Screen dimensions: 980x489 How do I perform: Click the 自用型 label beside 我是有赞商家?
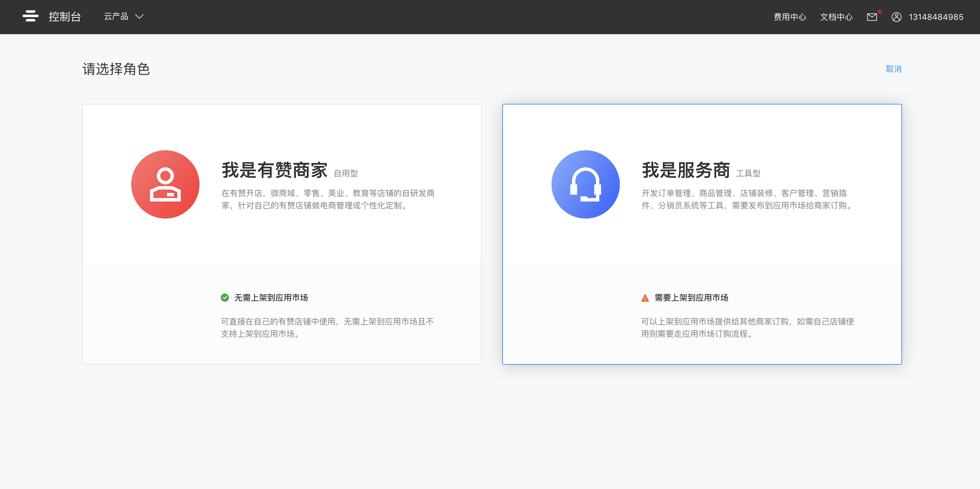346,173
